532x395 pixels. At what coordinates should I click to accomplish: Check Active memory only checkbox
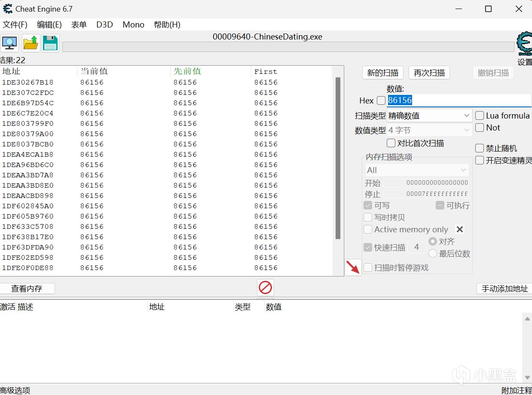pos(368,229)
